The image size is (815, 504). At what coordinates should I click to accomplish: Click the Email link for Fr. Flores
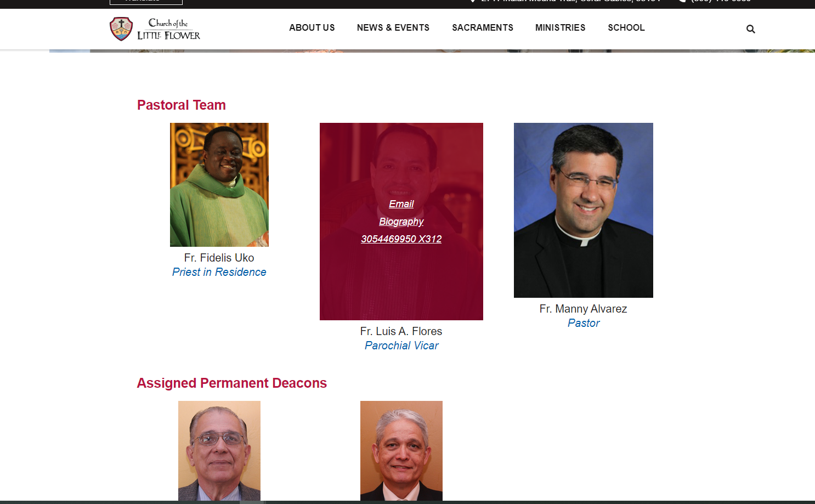click(401, 204)
